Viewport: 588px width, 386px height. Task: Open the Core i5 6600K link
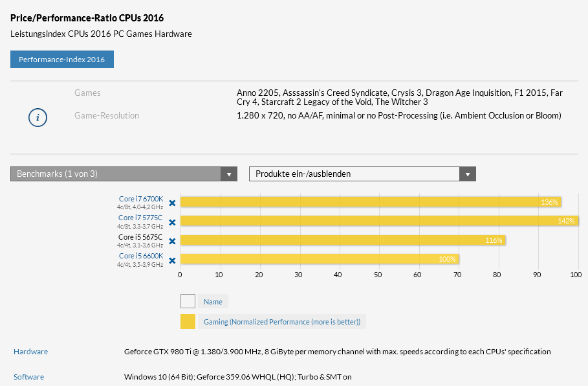coord(141,256)
